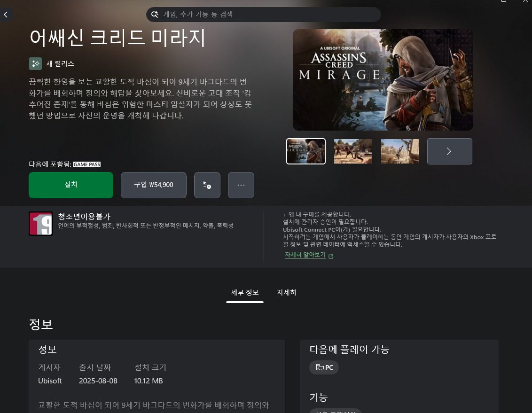The height and width of the screenshot is (413, 532).
Task: Click the 새 릴리스 label
Action: (x=60, y=64)
